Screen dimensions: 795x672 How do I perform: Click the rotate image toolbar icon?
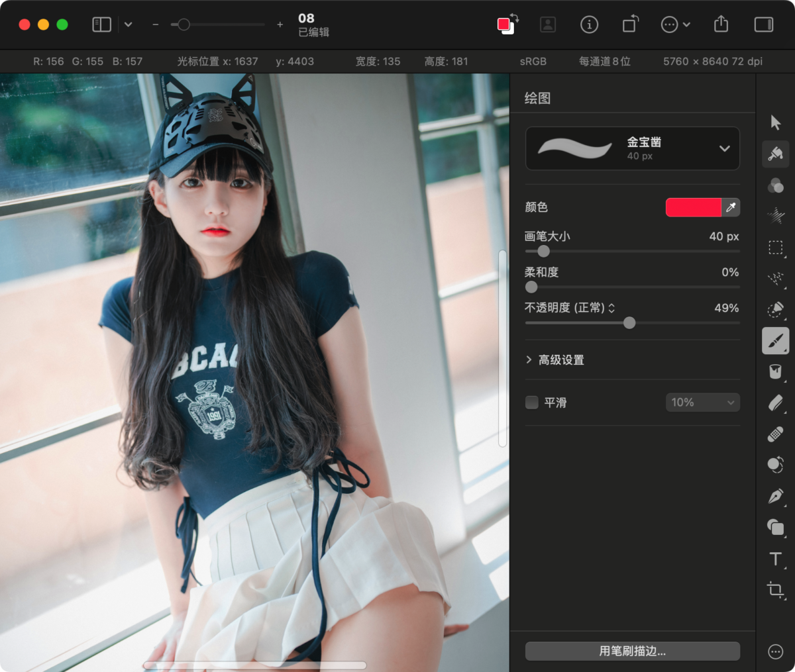pos(630,24)
